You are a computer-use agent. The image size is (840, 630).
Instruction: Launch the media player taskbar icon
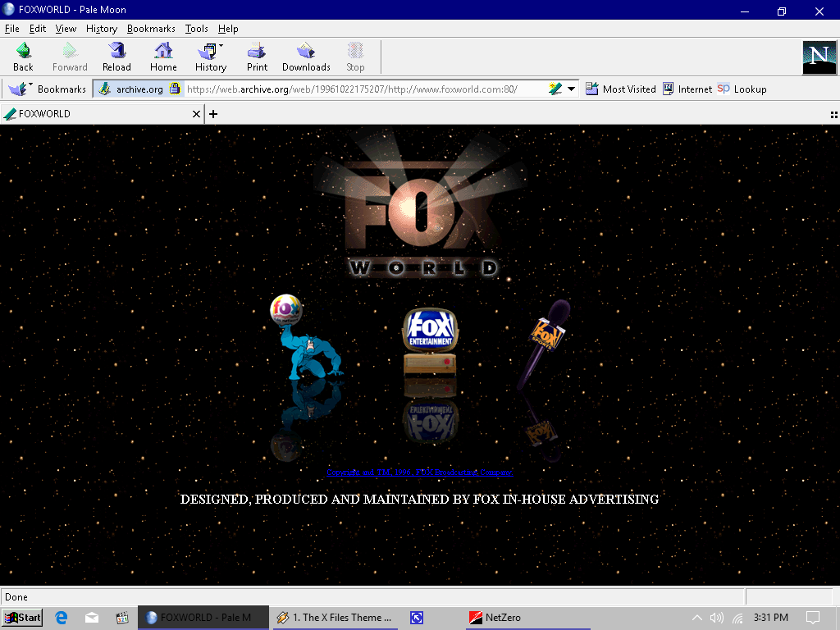(x=122, y=618)
